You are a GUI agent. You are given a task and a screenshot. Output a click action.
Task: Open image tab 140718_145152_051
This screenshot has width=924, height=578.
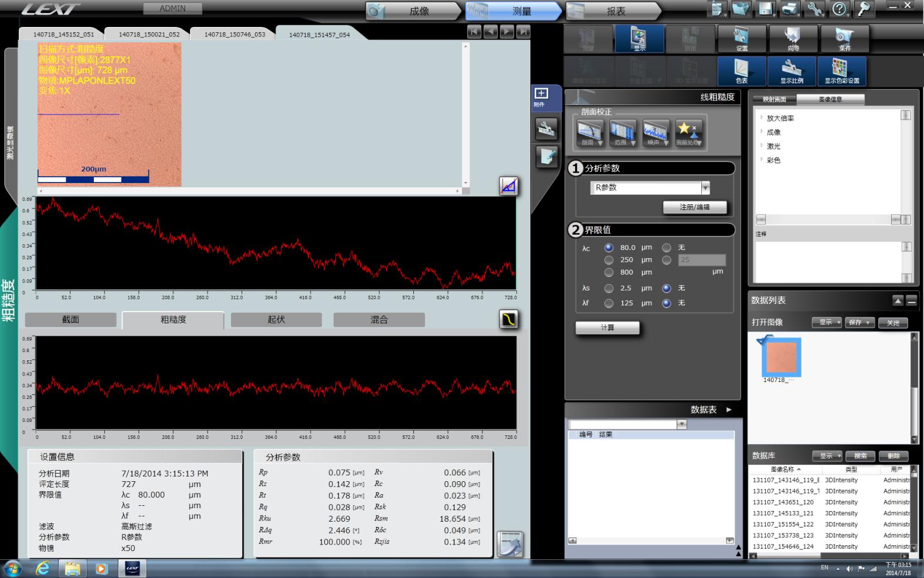click(62, 34)
